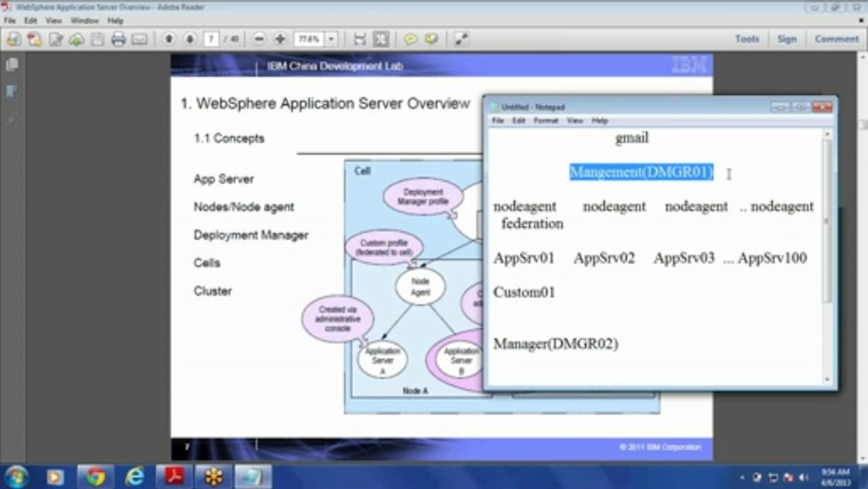The width and height of the screenshot is (868, 489).
Task: Click Notepad scrollbar up arrow
Action: 827,134
